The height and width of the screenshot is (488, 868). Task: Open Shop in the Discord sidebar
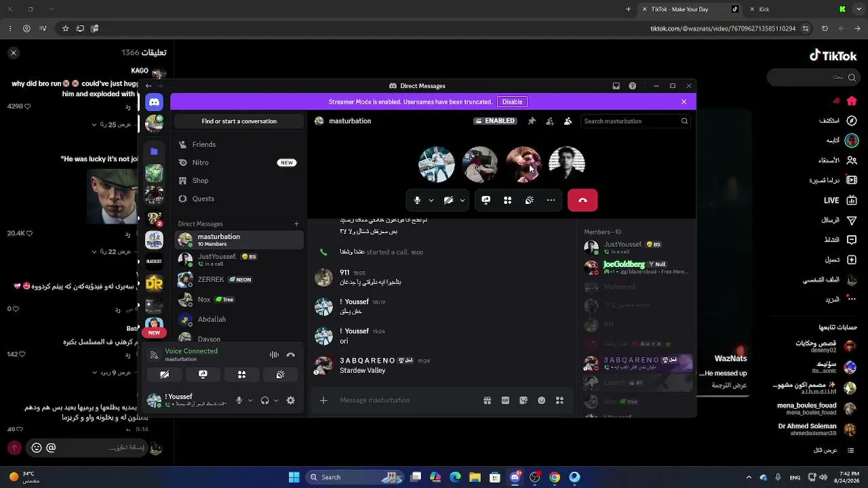pyautogui.click(x=239, y=180)
